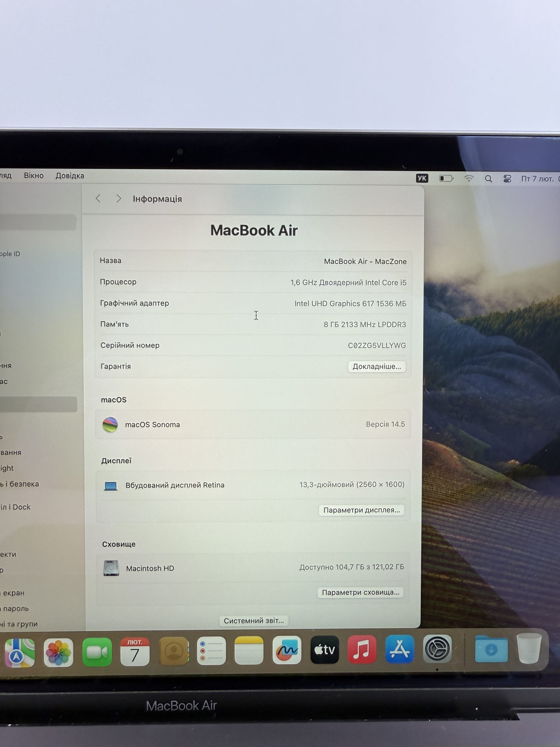Click the Системний звіт… button

point(254,621)
